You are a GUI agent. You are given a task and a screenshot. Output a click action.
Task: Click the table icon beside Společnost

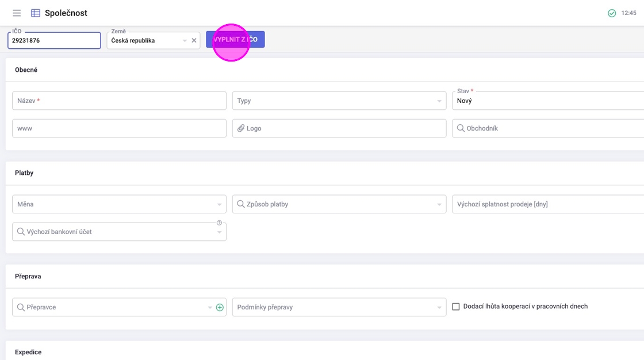(36, 13)
